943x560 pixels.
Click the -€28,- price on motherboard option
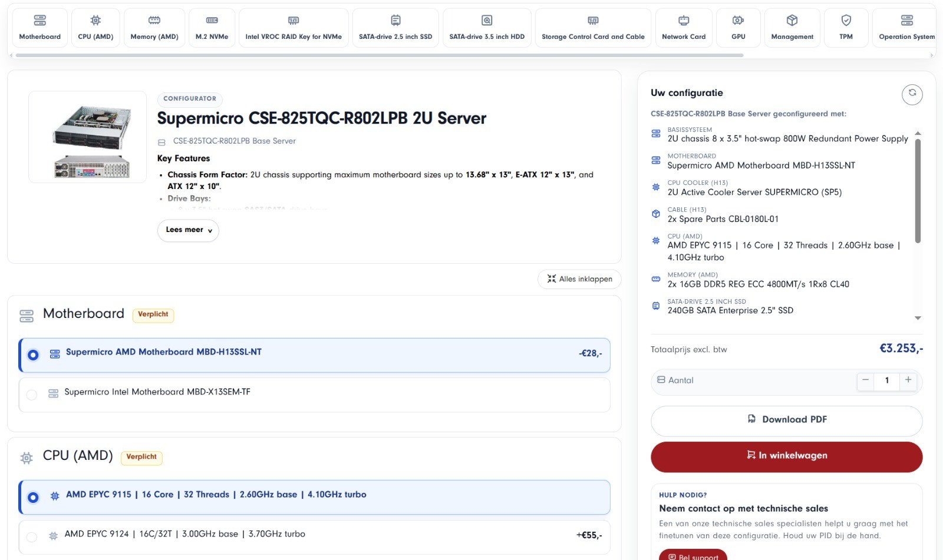pyautogui.click(x=590, y=354)
